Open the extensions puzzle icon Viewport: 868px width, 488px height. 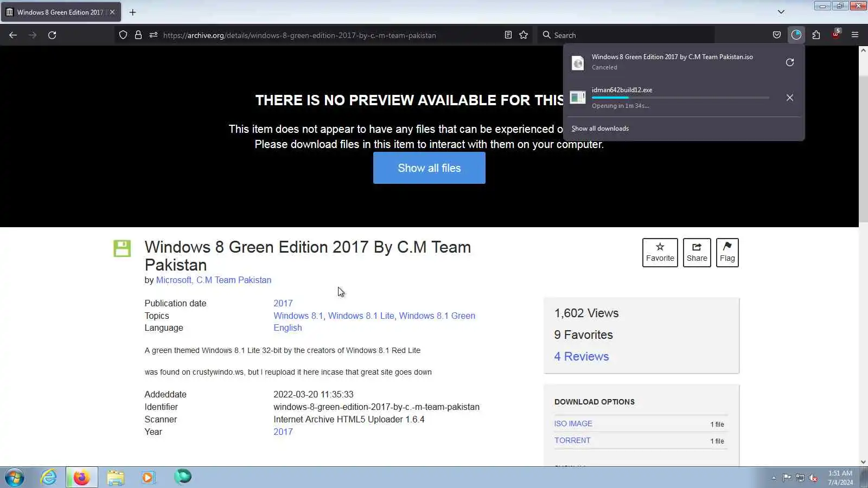point(816,35)
